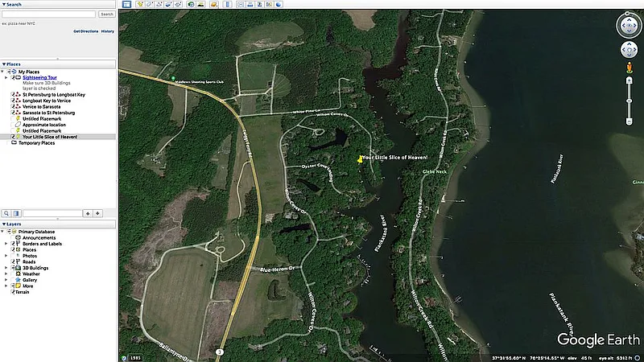Select 'Your Little Slice of Heaven!' in Places
Screen dimensions: 644x362
55,137
